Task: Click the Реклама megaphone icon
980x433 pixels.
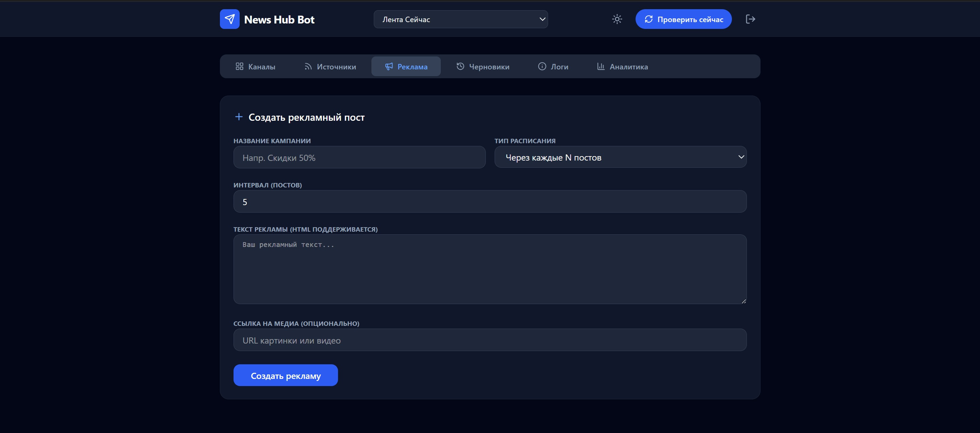Action: pyautogui.click(x=388, y=67)
